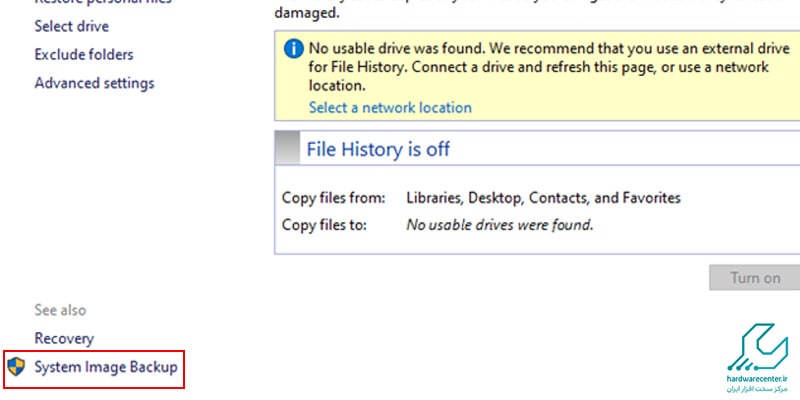This screenshot has height=400, width=800.
Task: Click the See also section heading
Action: [60, 310]
